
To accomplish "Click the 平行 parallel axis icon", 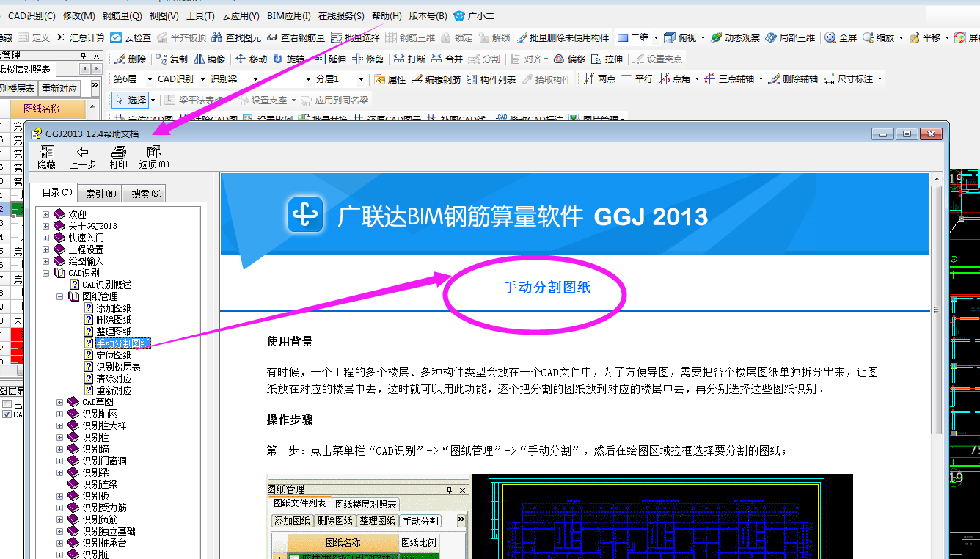I will (626, 79).
